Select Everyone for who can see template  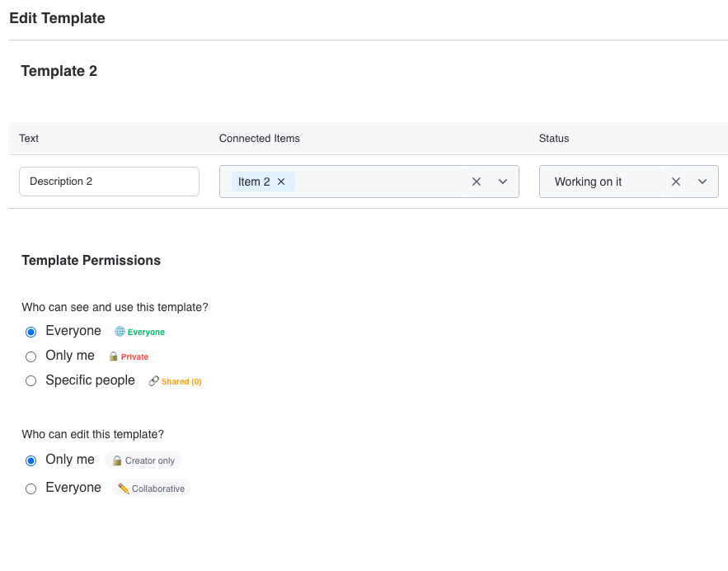pyautogui.click(x=31, y=332)
